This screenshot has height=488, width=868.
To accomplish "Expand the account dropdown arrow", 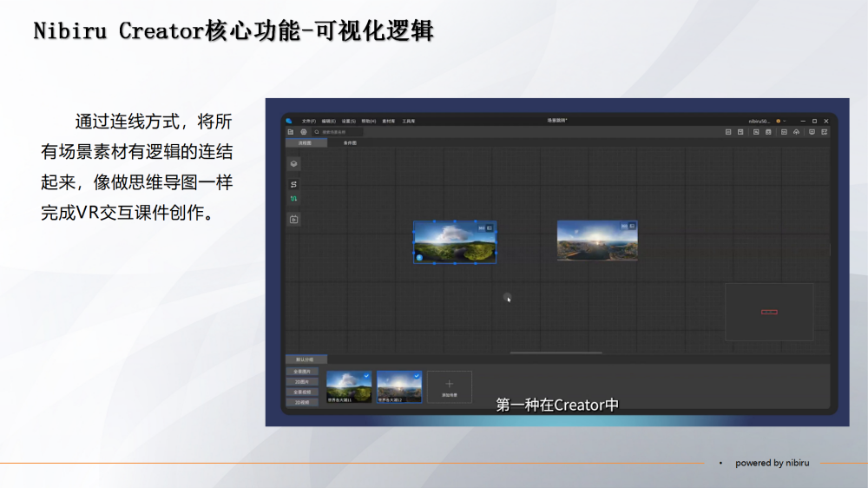I will 785,121.
